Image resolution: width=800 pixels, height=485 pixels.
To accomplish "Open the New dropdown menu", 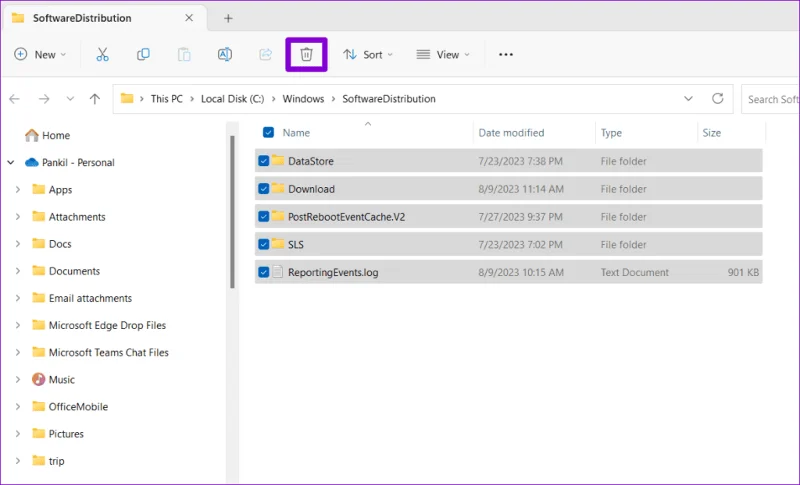I will point(40,55).
